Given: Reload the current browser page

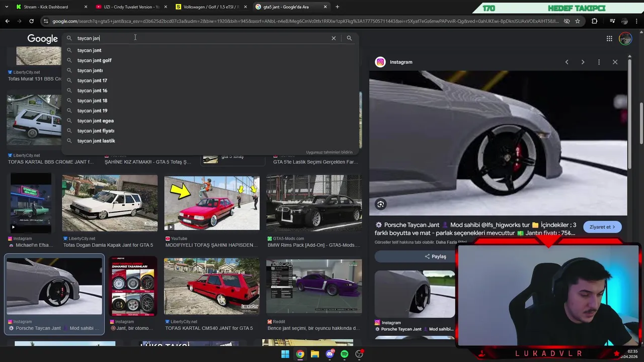Looking at the screenshot, I should 31,21.
